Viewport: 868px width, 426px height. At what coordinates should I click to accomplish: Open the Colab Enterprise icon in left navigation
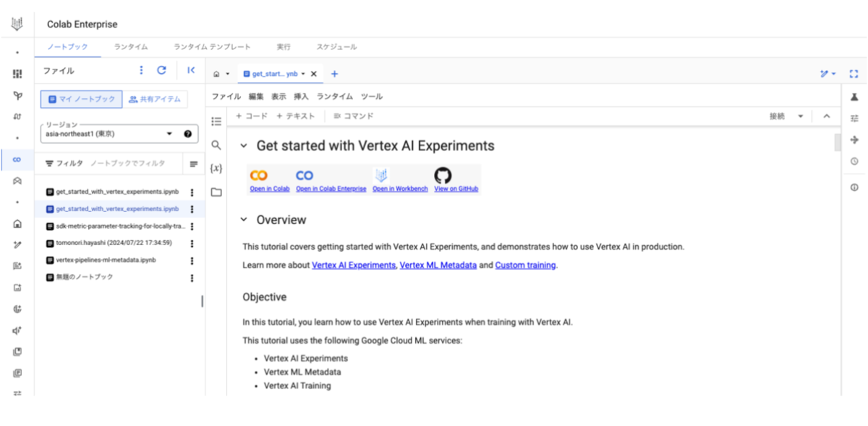click(17, 160)
